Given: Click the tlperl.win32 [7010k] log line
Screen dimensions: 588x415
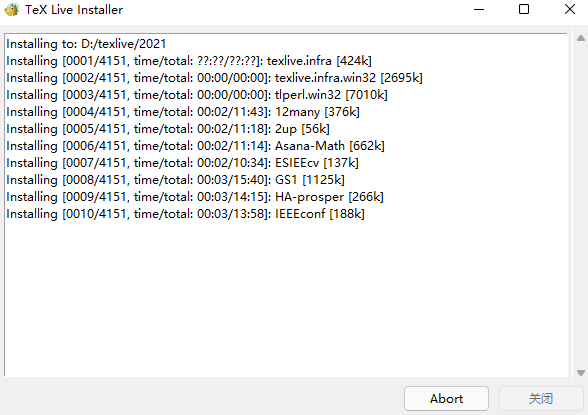Looking at the screenshot, I should pyautogui.click(x=197, y=95).
